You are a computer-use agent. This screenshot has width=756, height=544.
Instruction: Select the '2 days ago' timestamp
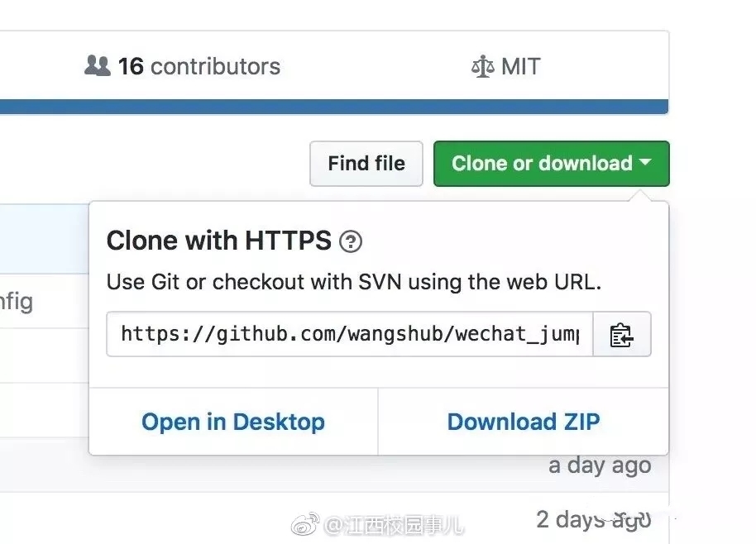tap(594, 520)
